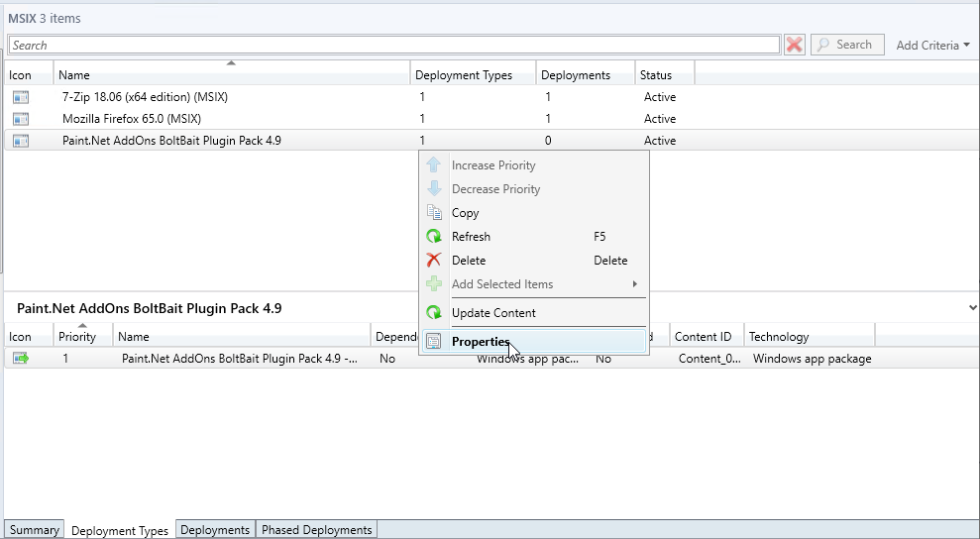Go to the Phased Deployments tab
This screenshot has height=539, width=980.
316,530
